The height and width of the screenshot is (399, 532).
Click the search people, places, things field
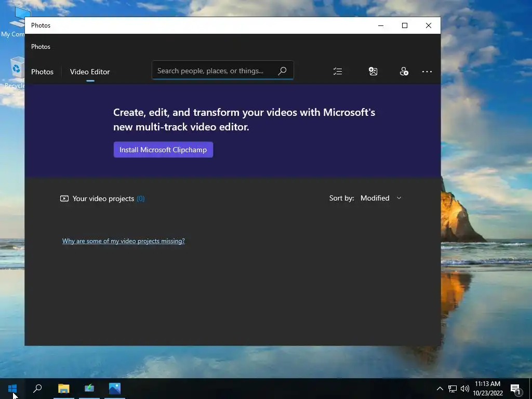222,71
